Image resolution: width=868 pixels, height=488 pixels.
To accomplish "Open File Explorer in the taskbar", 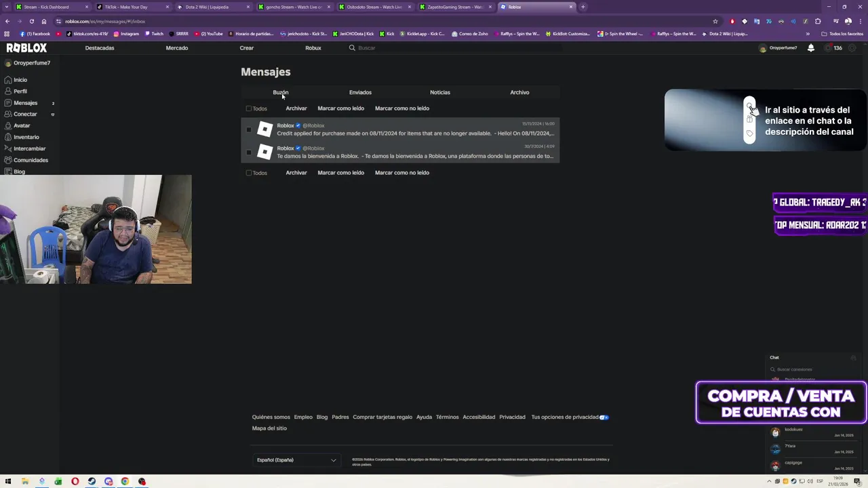I will (x=25, y=482).
